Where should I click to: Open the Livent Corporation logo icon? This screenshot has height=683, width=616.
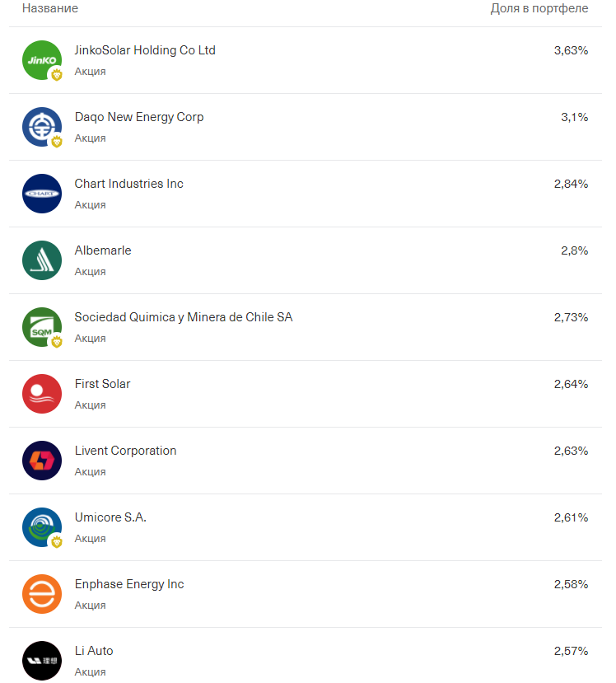[42, 461]
